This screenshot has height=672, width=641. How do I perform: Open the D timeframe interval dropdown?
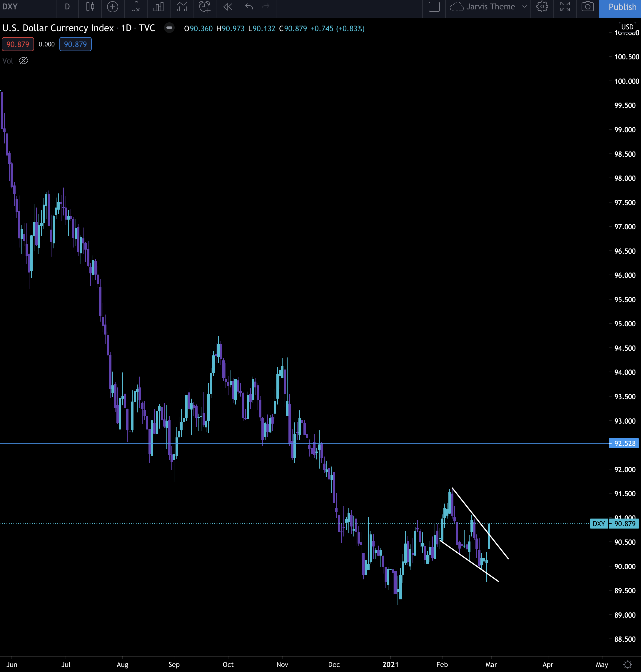tap(67, 7)
